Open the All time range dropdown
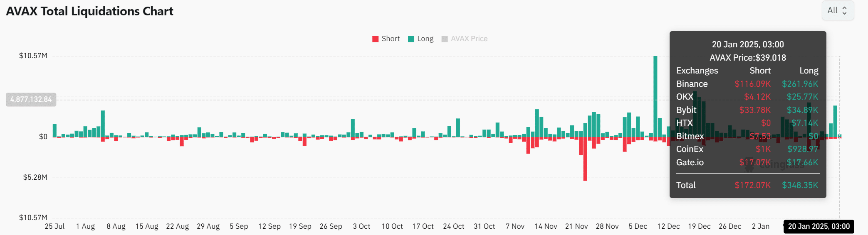Screen dimensions: 868x235 [837, 11]
